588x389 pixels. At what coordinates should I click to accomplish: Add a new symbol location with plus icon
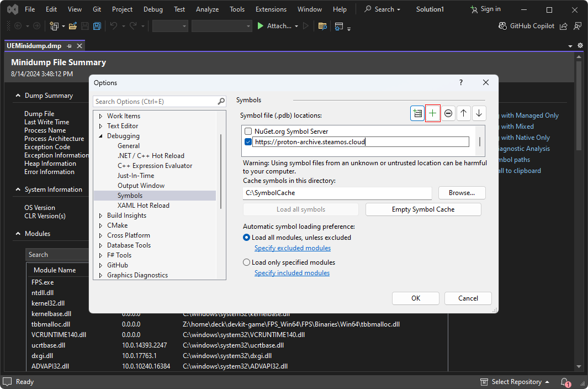[432, 113]
